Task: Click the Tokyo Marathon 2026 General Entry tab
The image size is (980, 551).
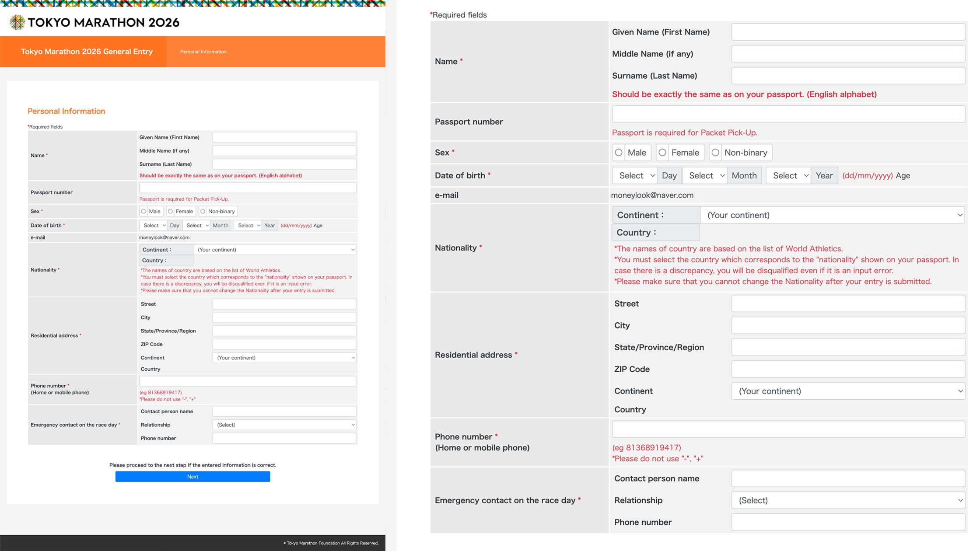Action: [87, 52]
